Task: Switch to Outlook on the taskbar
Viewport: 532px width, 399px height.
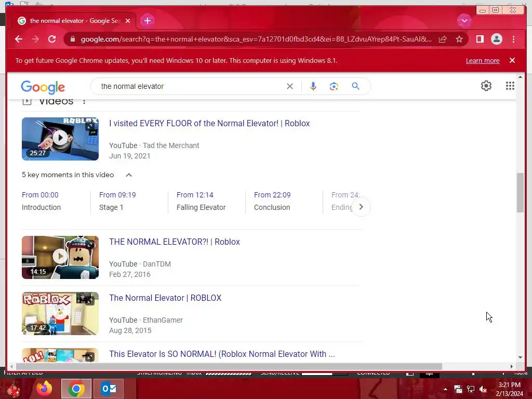Action: [109, 389]
